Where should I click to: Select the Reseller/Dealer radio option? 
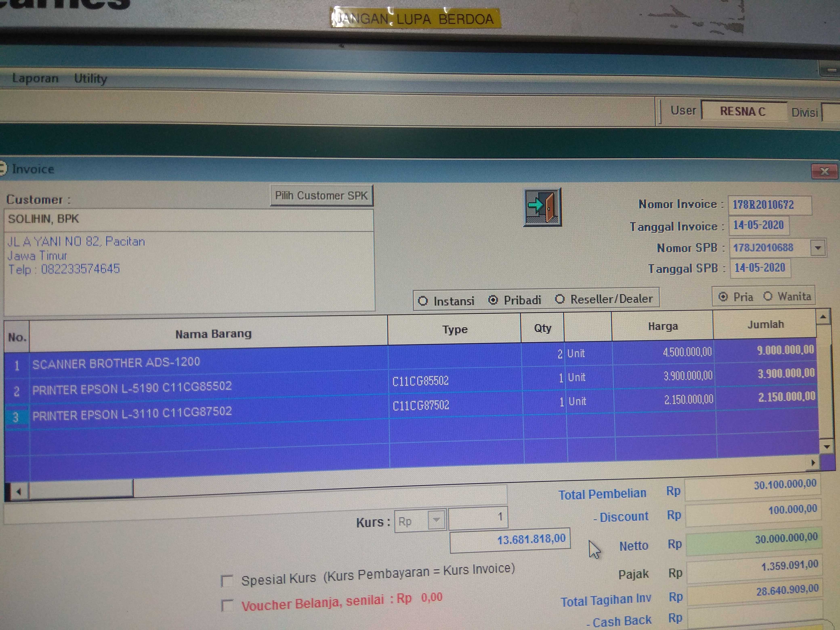click(560, 299)
